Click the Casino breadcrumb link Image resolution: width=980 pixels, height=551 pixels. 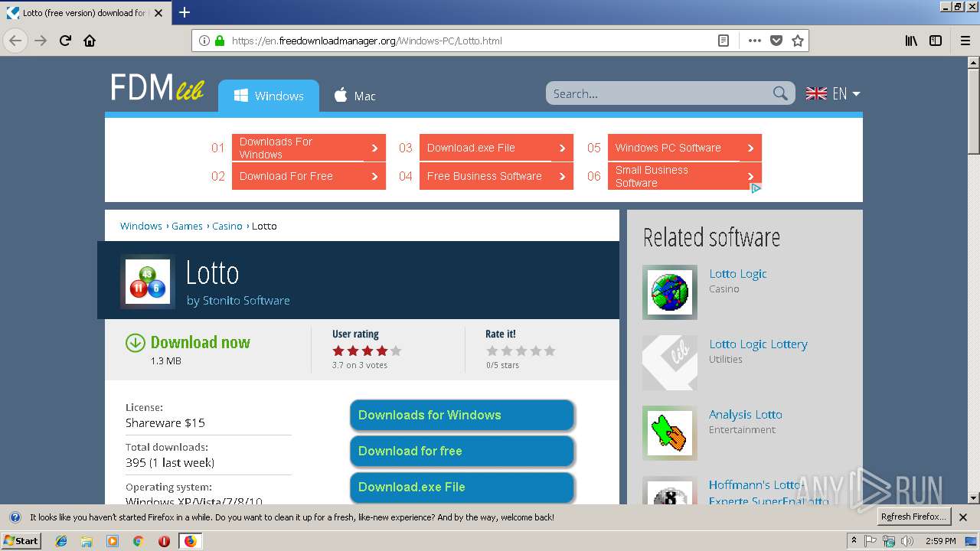pyautogui.click(x=227, y=226)
